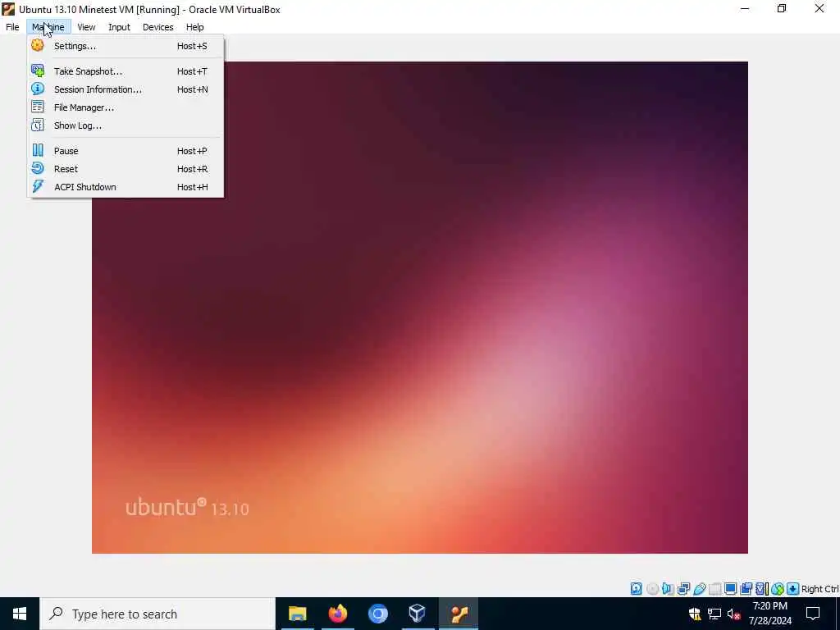Click the muted volume tray icon

point(733,614)
